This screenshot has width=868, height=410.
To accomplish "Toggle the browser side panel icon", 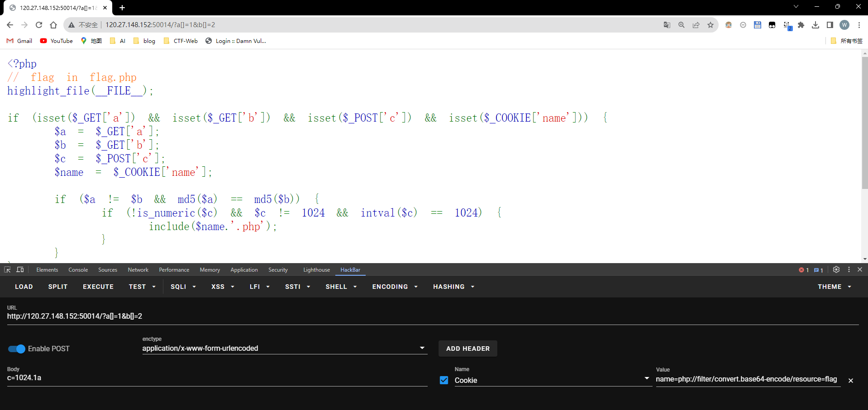I will point(830,25).
